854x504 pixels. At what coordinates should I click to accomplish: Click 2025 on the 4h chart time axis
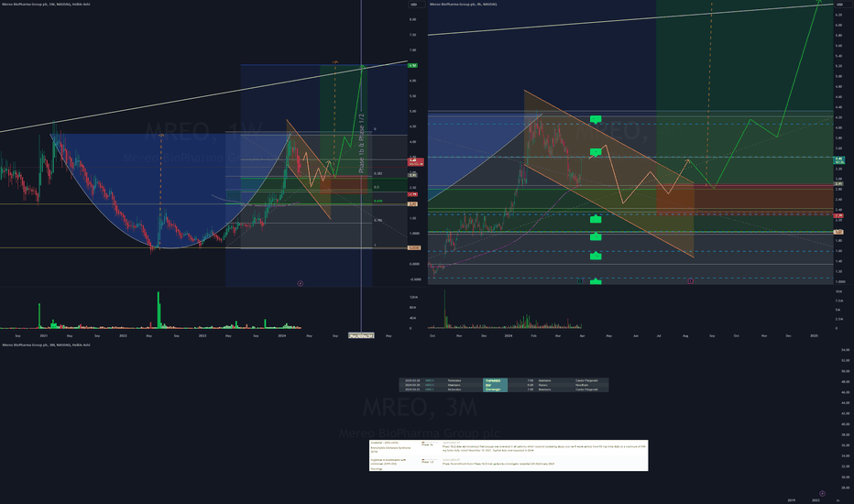point(814,335)
